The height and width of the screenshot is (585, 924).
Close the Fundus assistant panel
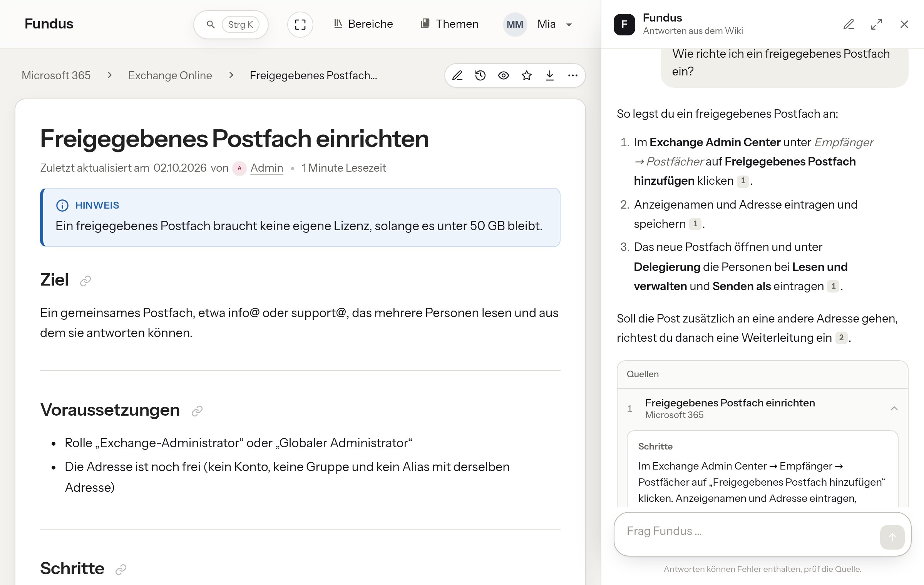click(x=904, y=24)
